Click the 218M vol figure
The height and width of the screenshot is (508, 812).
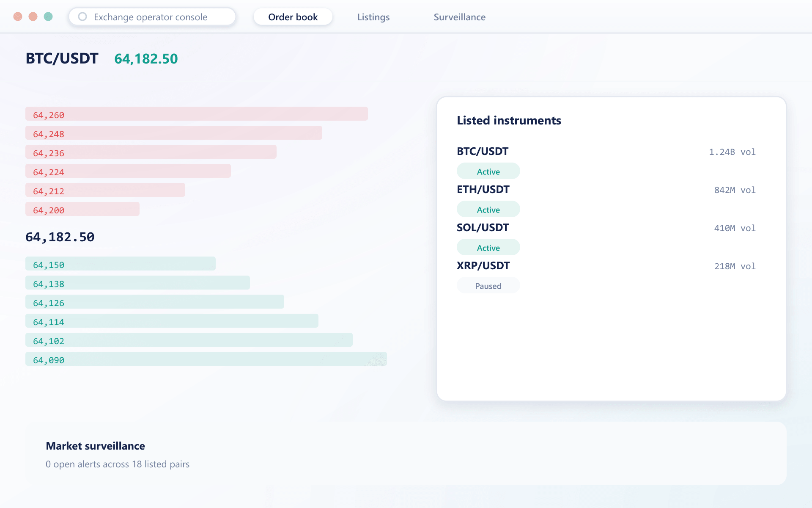735,266
